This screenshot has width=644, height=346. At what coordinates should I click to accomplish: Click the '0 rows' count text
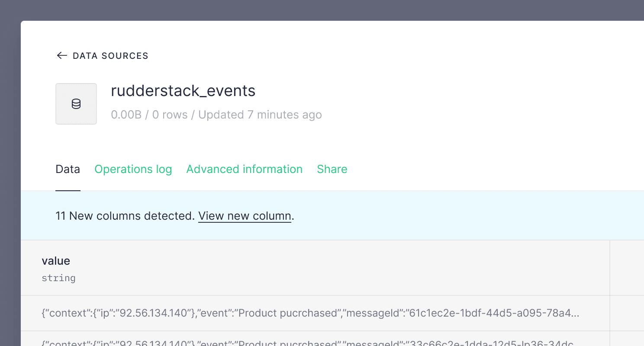point(170,115)
